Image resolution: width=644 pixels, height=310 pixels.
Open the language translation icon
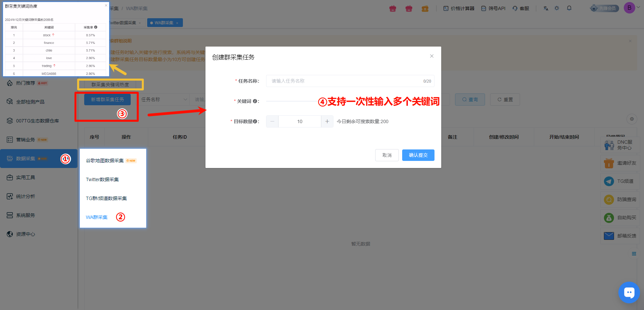(546, 8)
